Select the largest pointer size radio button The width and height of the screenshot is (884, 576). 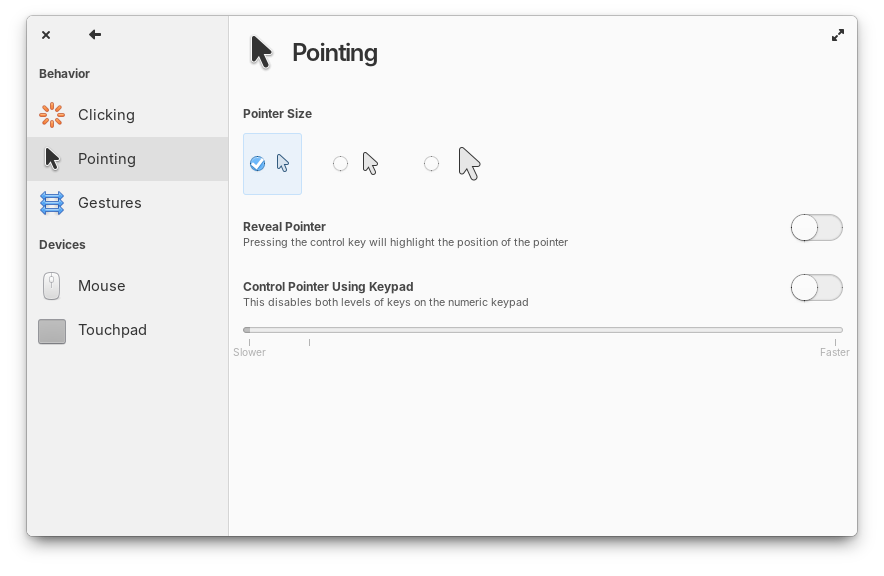pos(431,163)
